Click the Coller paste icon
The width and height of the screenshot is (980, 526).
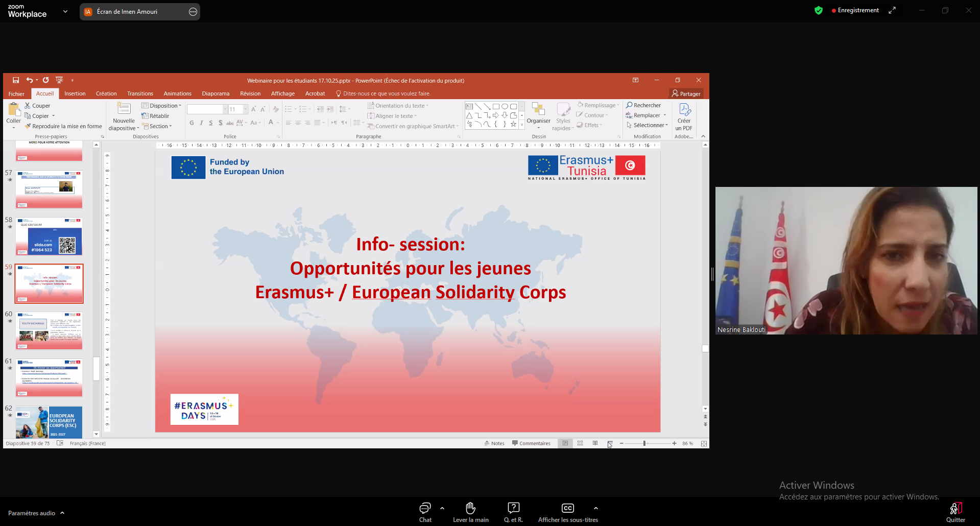click(13, 112)
